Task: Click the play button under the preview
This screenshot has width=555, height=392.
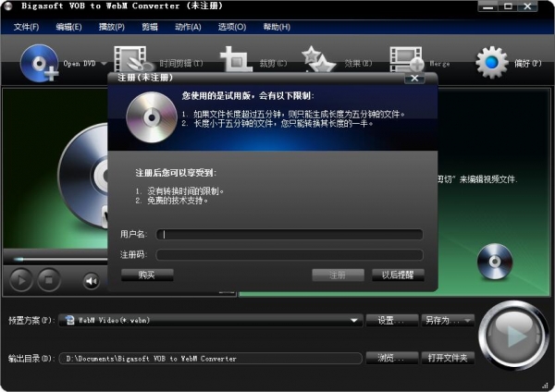Action: [21, 280]
